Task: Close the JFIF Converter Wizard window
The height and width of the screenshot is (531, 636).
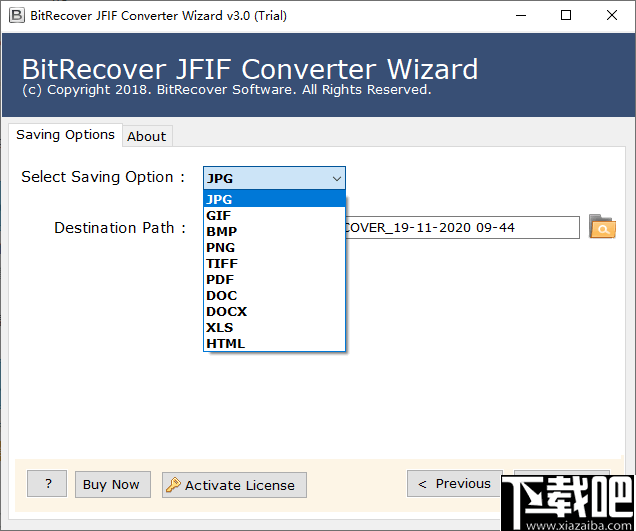Action: click(x=612, y=15)
